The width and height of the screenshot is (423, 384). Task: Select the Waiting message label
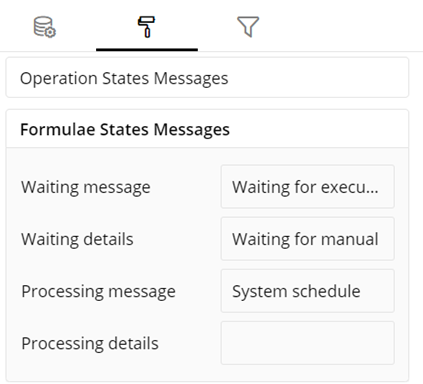tap(86, 187)
